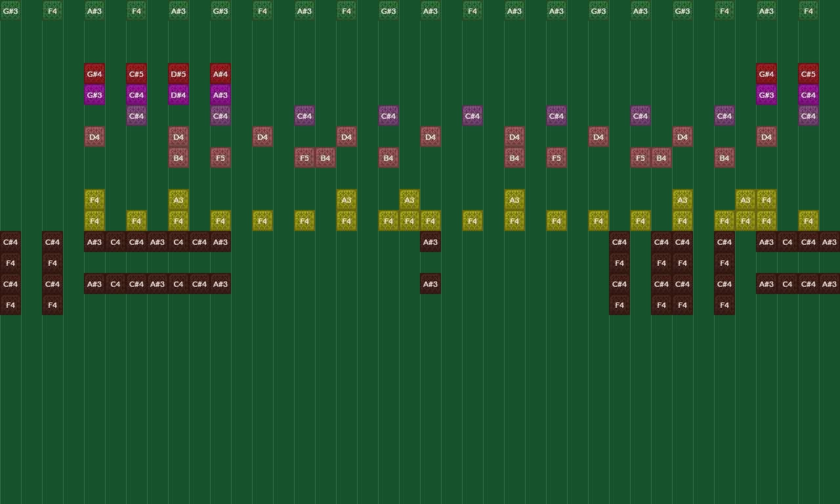Select the leftmost dim purple C#4 block
Viewport: 840px width, 504px height.
[136, 115]
